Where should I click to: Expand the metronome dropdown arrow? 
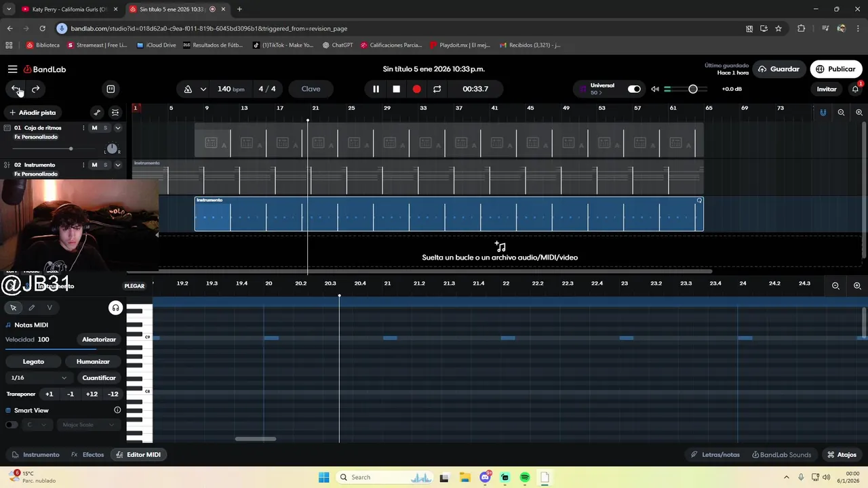(203, 89)
